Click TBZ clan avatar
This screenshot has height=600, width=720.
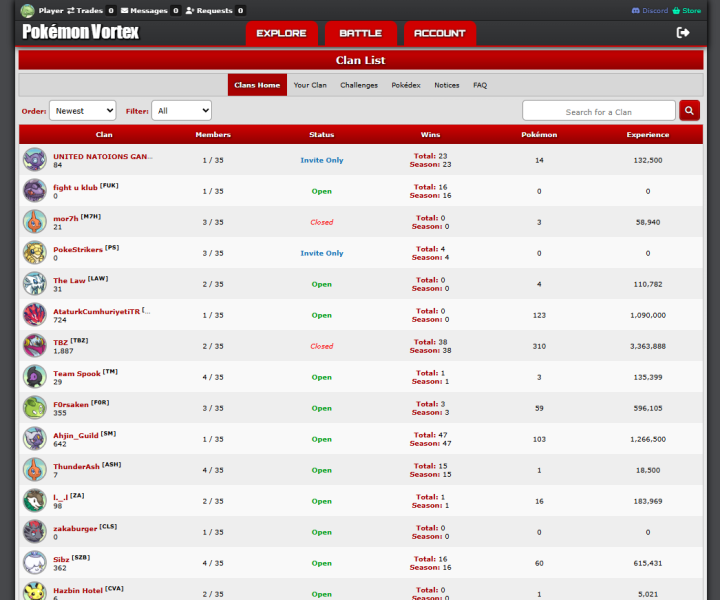35,345
